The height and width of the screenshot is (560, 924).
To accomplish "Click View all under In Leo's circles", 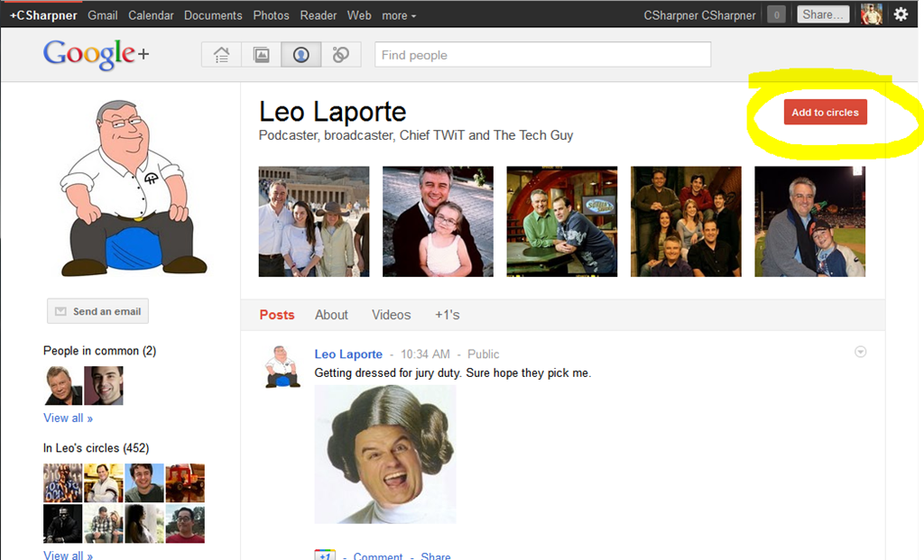I will (68, 555).
